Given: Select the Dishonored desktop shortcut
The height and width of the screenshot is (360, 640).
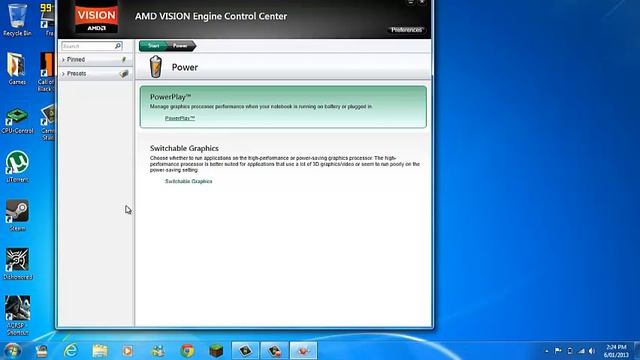Looking at the screenshot, I should 18,264.
